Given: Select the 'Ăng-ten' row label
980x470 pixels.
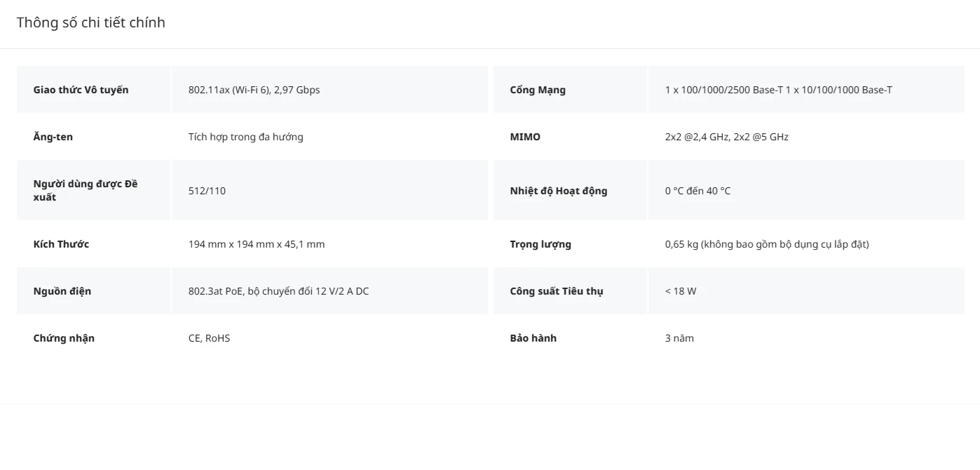Looking at the screenshot, I should pos(53,137).
